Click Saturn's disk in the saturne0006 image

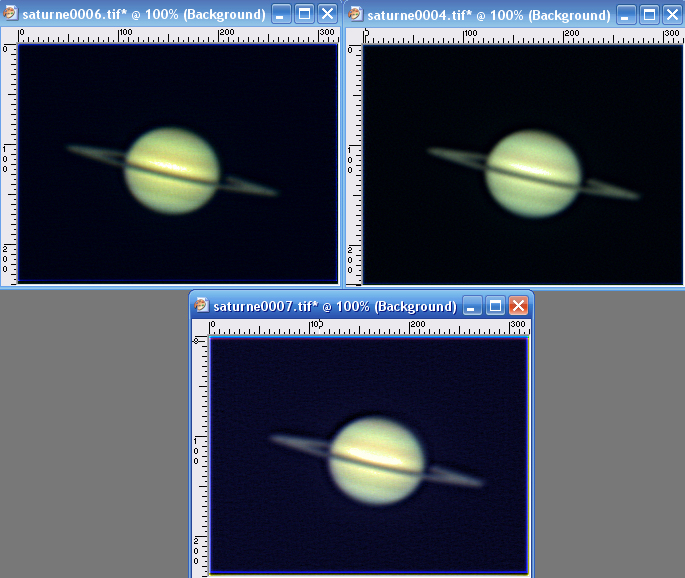pos(172,170)
